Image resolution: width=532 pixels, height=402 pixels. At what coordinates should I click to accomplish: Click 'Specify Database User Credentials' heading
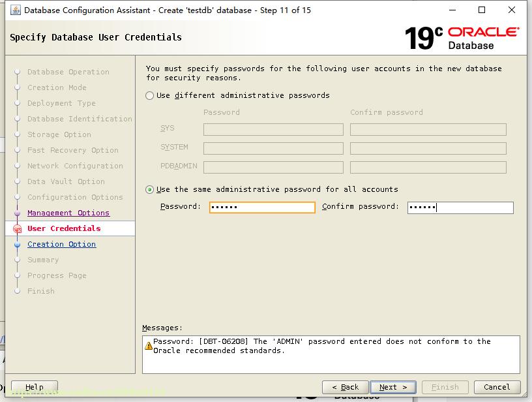pyautogui.click(x=96, y=37)
